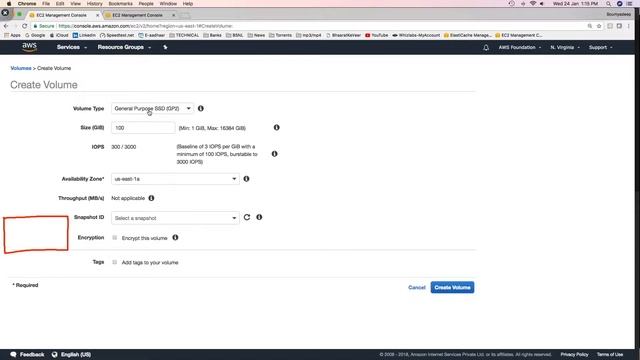Click the Size (GiB) input field
The width and height of the screenshot is (640, 360).
pos(143,128)
